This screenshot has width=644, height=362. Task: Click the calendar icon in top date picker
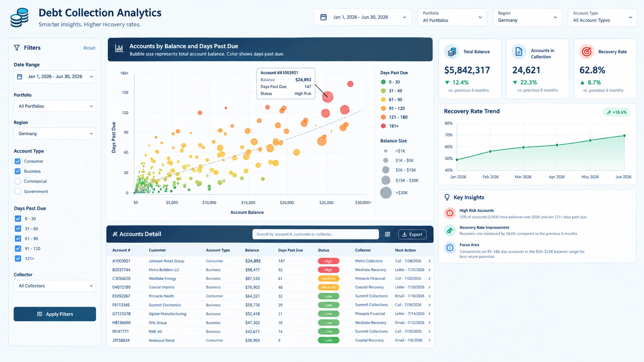pyautogui.click(x=324, y=17)
